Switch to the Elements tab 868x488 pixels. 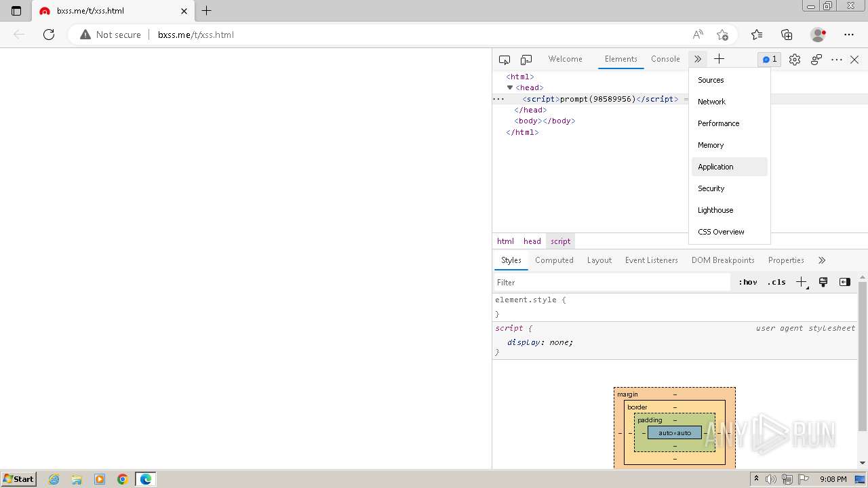coord(621,59)
